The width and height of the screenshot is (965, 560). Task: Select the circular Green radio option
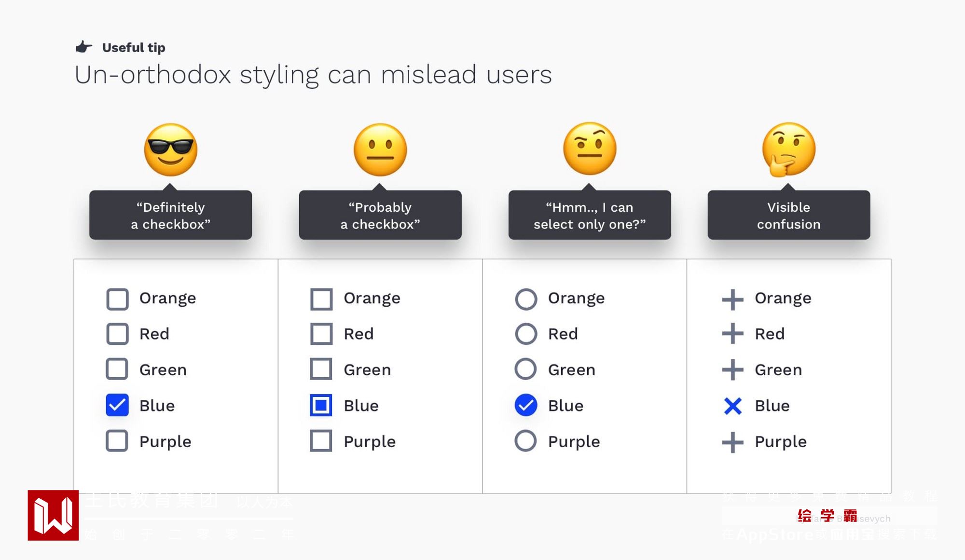[525, 369]
